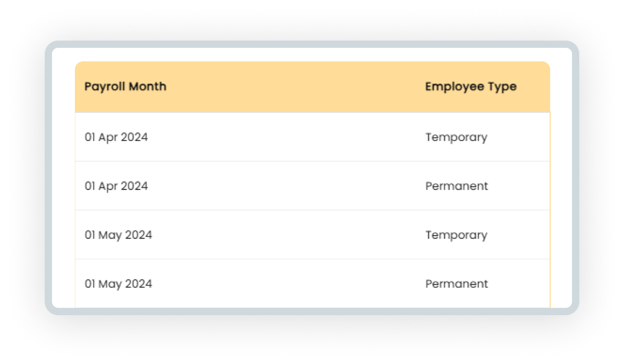Click the word Month in the header
This screenshot has width=624, height=364.
148,86
